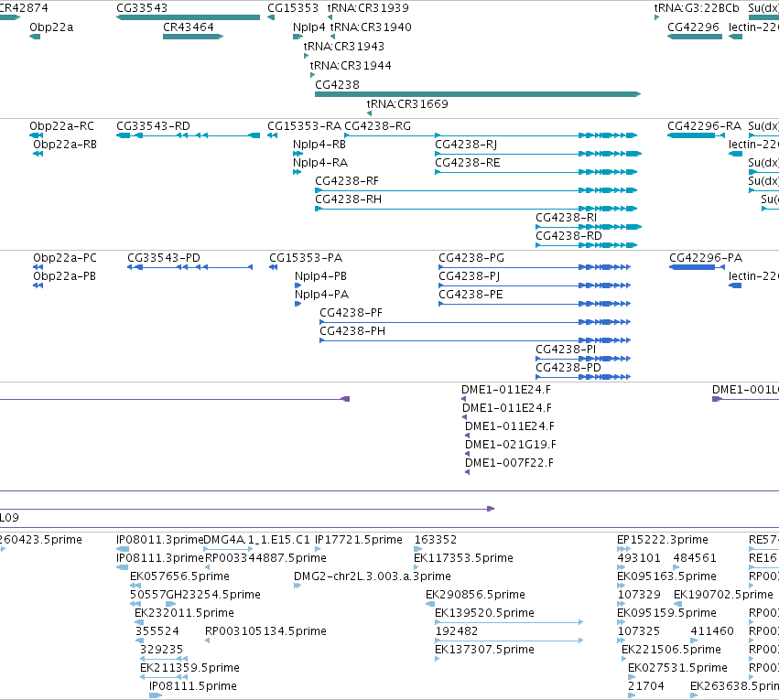The width and height of the screenshot is (779, 700).
Task: Select the tRNA:G3:22BCb label
Action: 697,8
